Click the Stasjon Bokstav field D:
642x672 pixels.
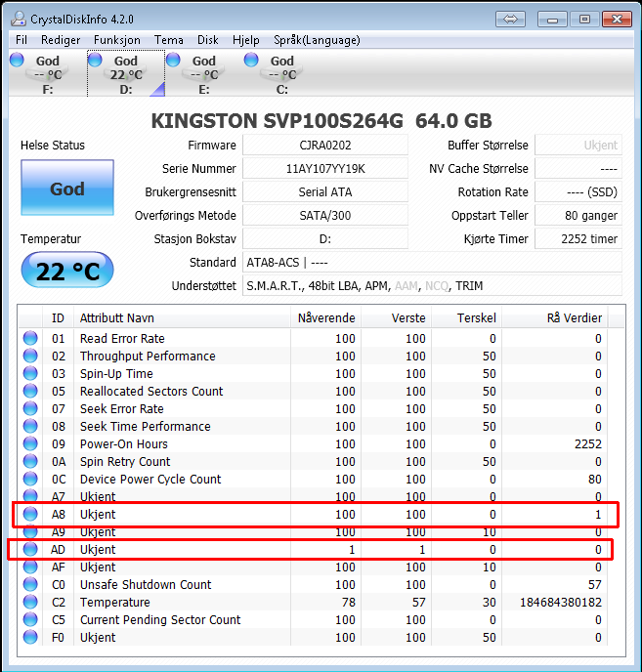[325, 238]
